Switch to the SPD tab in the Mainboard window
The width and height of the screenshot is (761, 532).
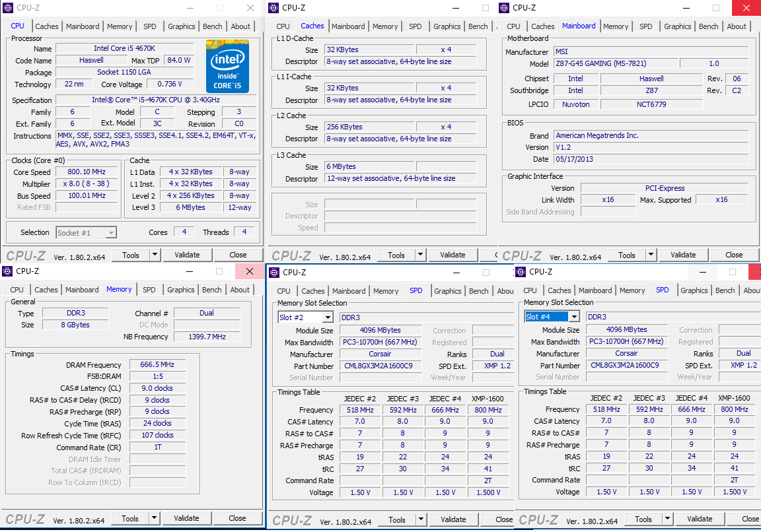646,26
